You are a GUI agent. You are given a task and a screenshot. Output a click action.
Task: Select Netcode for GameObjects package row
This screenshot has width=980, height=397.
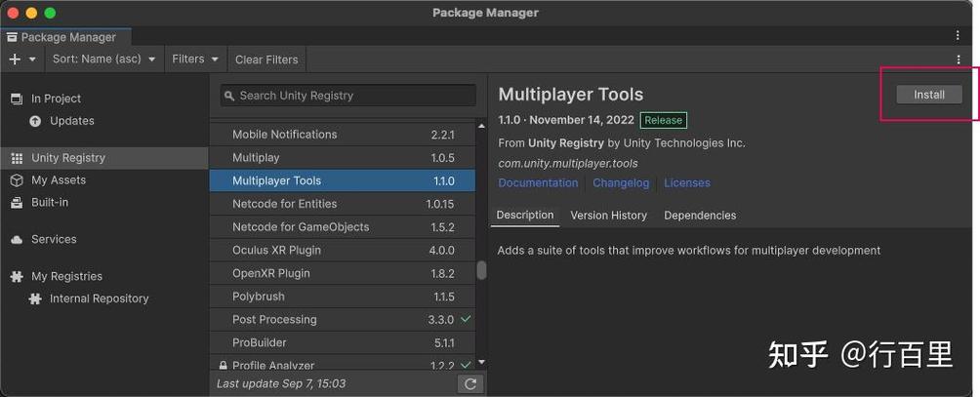click(343, 227)
